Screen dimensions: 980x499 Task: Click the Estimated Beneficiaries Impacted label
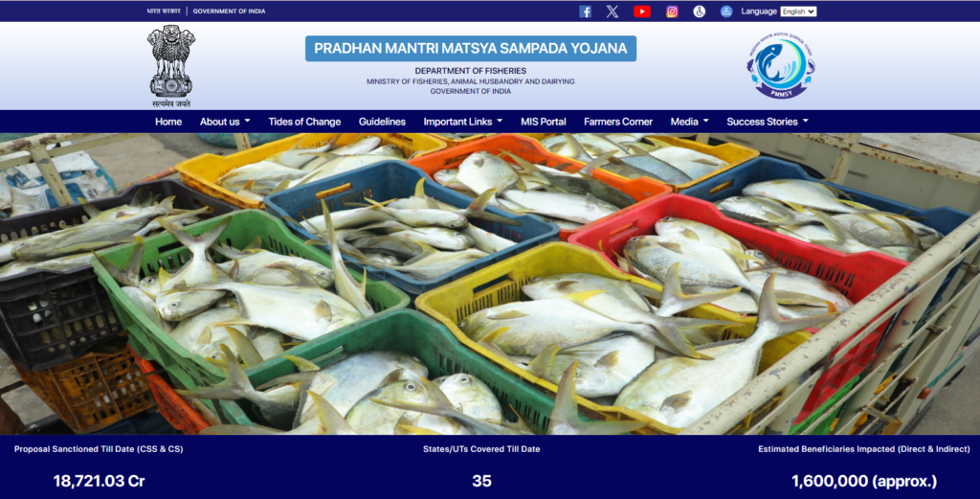864,449
